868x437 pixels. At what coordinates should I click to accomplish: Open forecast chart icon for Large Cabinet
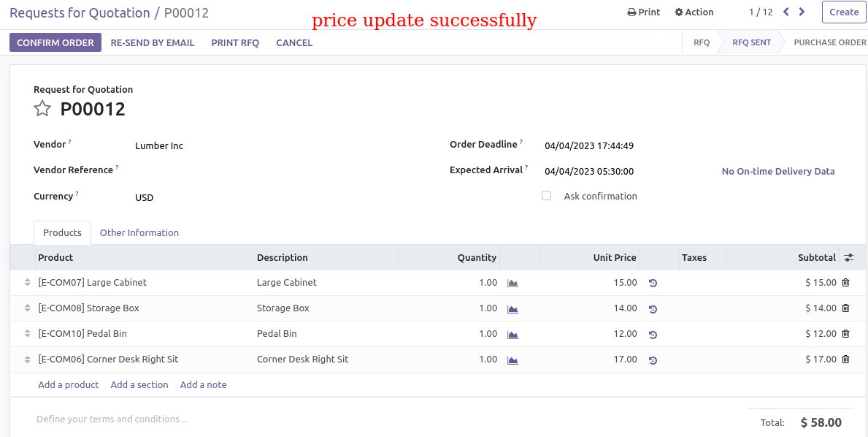click(512, 283)
